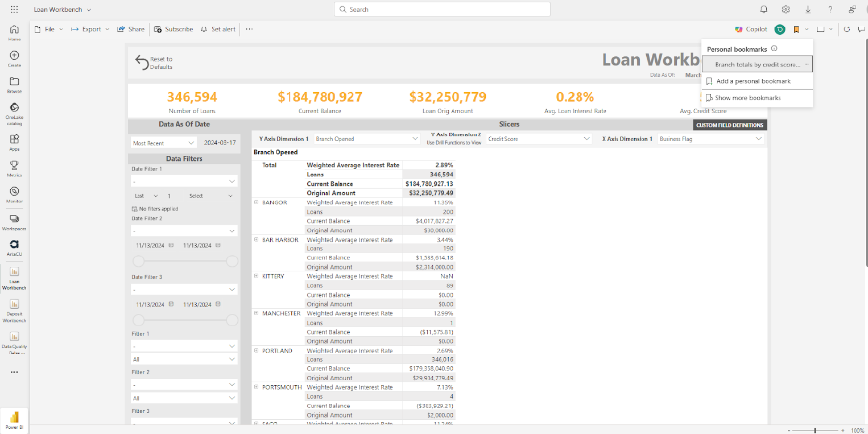Open the bookmark dropdown chevron

(807, 29)
